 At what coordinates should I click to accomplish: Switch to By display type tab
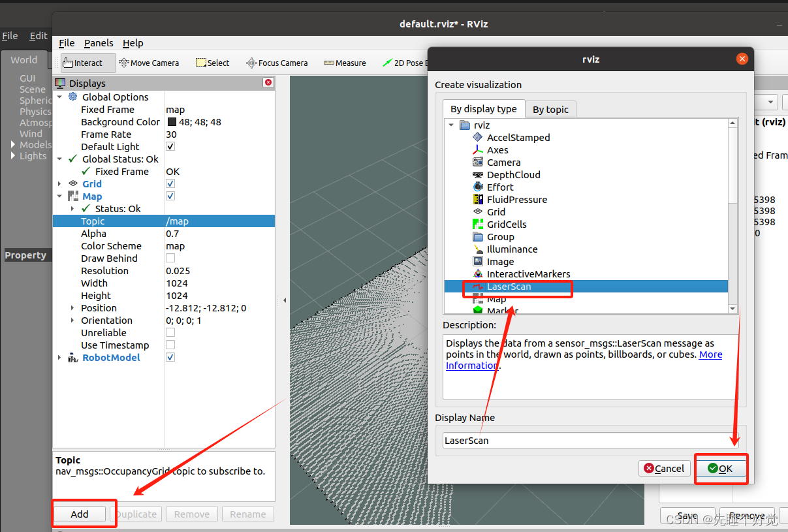pyautogui.click(x=484, y=108)
